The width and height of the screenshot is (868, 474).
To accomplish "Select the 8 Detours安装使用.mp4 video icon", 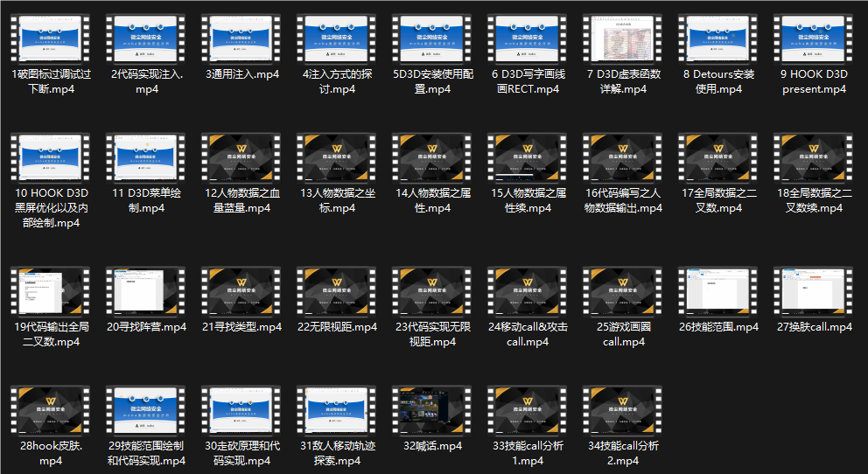I will click(718, 38).
